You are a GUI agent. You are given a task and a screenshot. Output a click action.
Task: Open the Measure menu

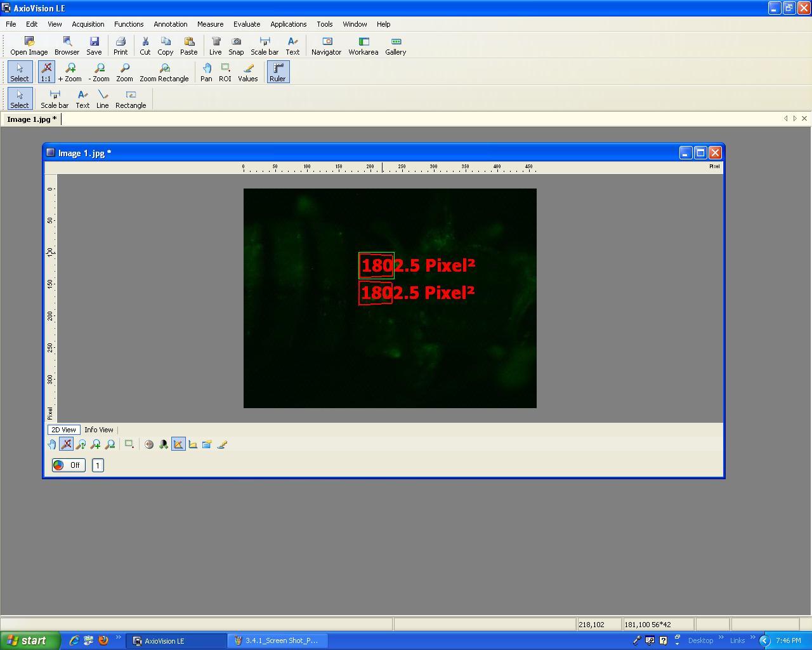(x=210, y=24)
